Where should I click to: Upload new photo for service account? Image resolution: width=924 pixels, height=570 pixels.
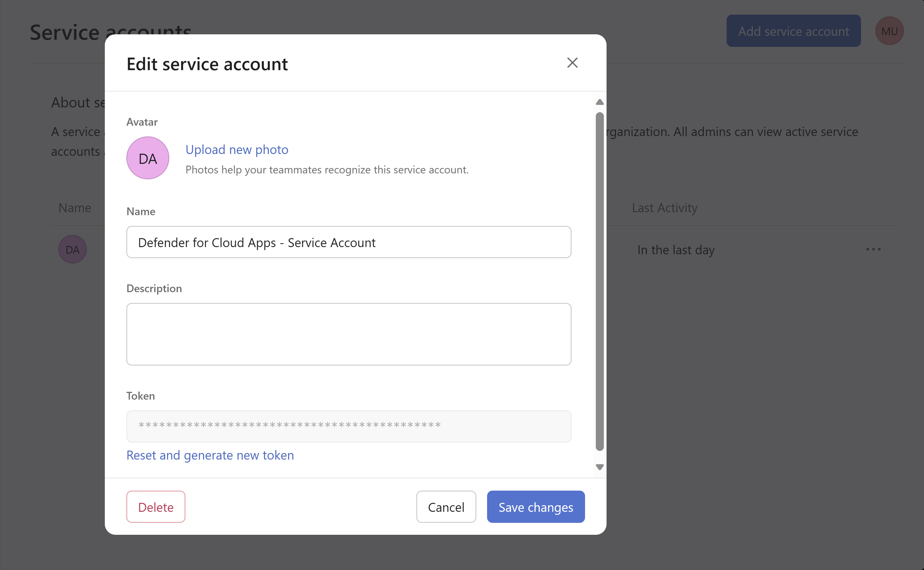(x=236, y=149)
